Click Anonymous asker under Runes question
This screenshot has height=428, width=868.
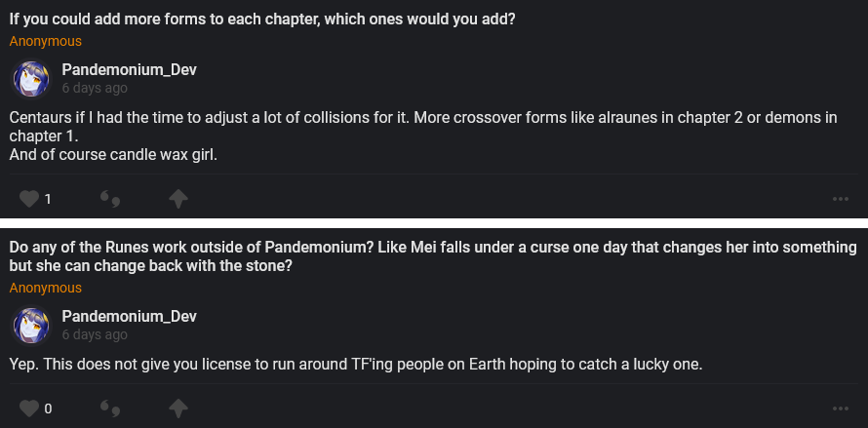46,288
